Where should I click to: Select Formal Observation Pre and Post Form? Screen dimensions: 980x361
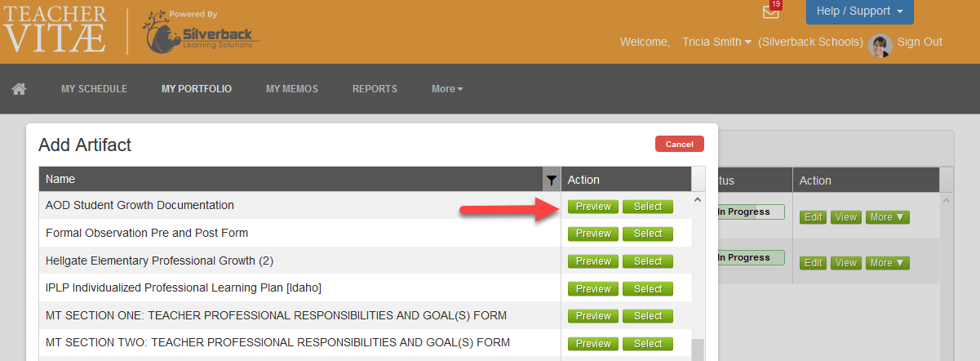click(x=648, y=234)
